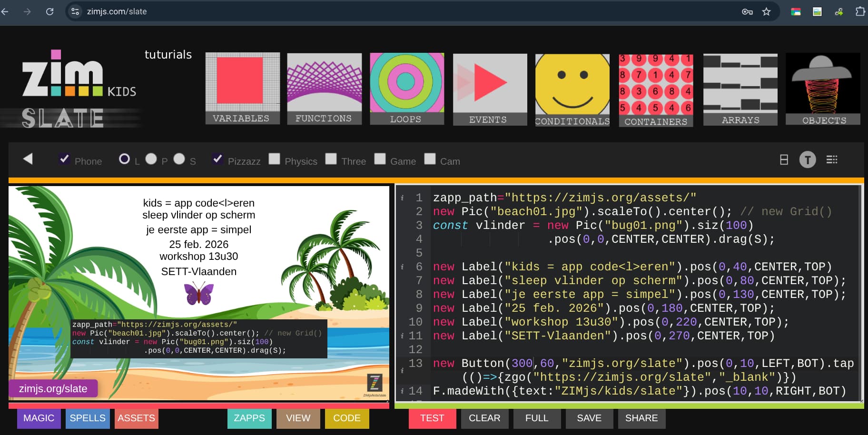This screenshot has height=435, width=868.
Task: Disable the Pizzazz checkbox
Action: (217, 159)
